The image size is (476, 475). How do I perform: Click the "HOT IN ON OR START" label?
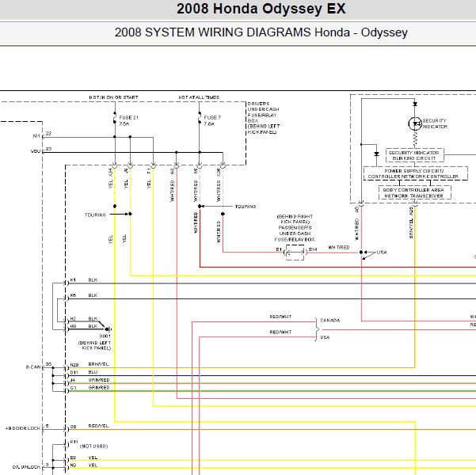pyautogui.click(x=113, y=97)
